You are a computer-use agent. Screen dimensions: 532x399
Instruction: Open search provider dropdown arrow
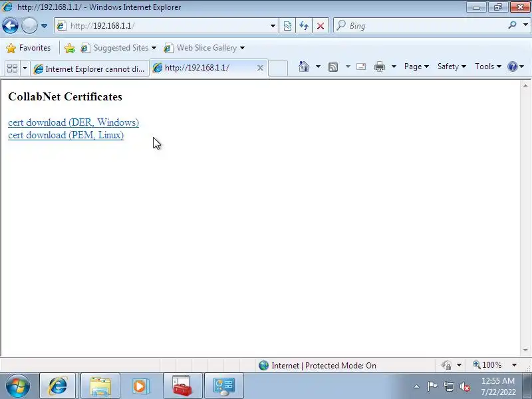click(x=525, y=25)
